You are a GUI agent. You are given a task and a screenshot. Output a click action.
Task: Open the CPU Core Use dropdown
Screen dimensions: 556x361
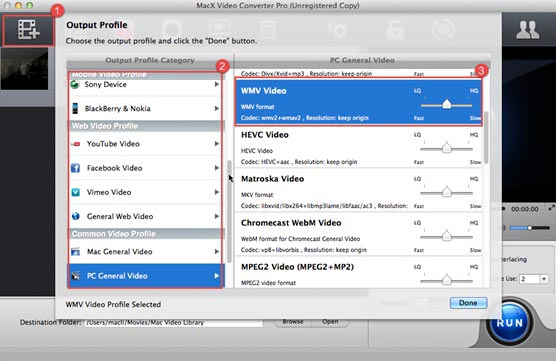click(x=544, y=279)
